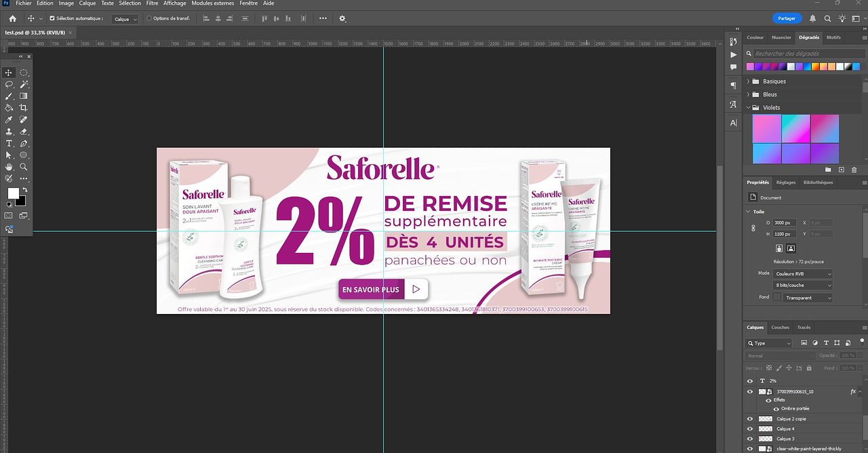
Task: Select the Brush tool
Action: point(9,96)
